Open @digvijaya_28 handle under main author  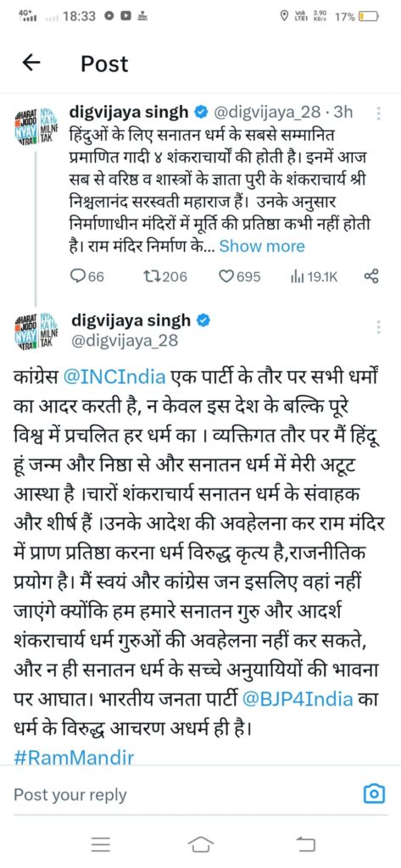(125, 341)
